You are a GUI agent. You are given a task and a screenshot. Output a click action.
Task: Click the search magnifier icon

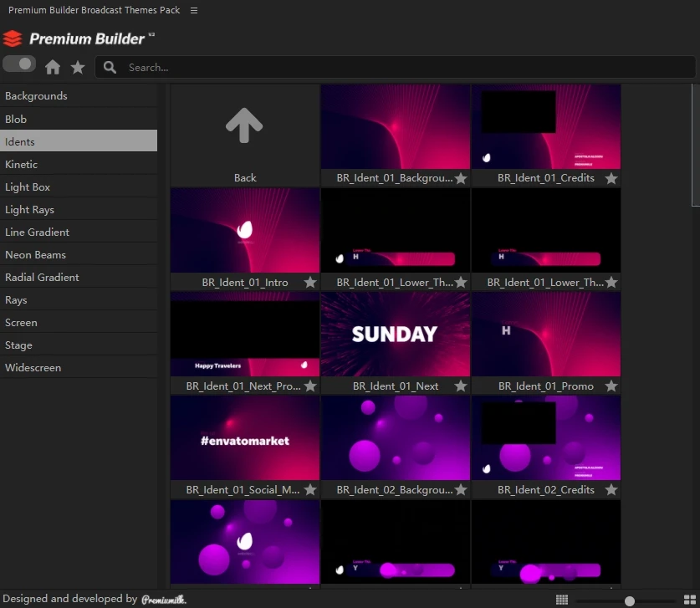tap(110, 67)
